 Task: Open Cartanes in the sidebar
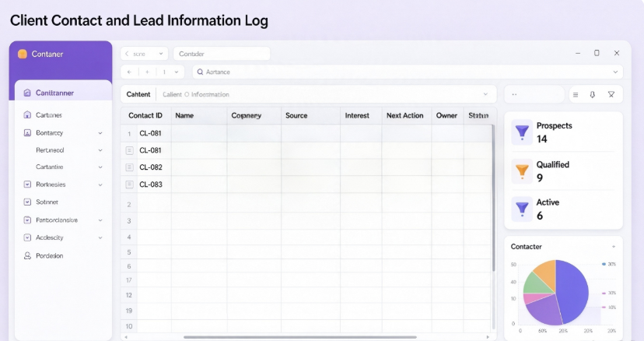[x=48, y=114]
